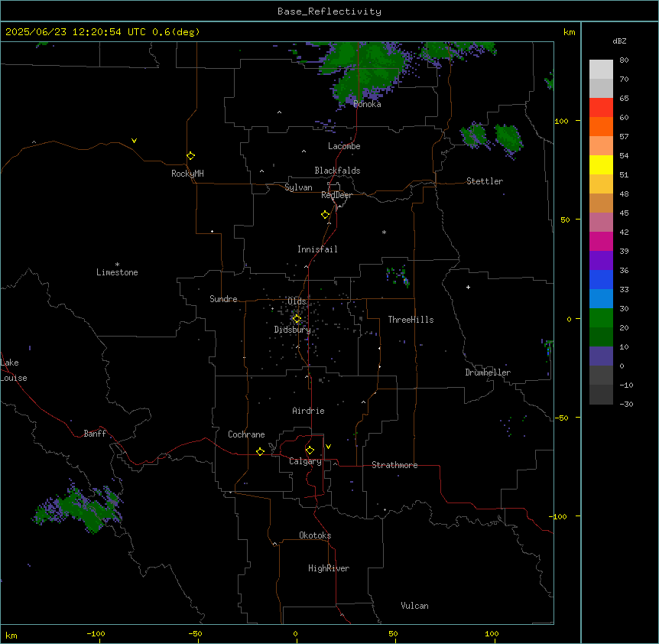Image resolution: width=659 pixels, height=644 pixels.
Task: Click the RedDeer label
Action: (336, 195)
